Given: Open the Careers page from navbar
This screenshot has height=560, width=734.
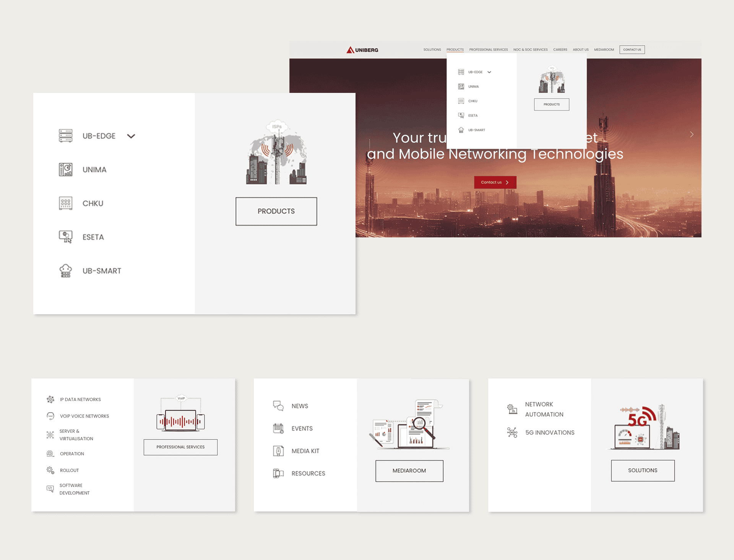Looking at the screenshot, I should tap(560, 50).
